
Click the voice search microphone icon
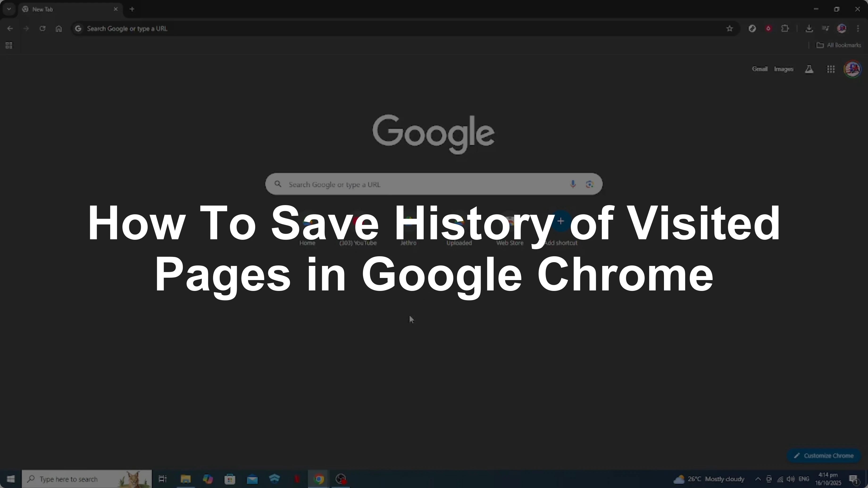click(572, 184)
